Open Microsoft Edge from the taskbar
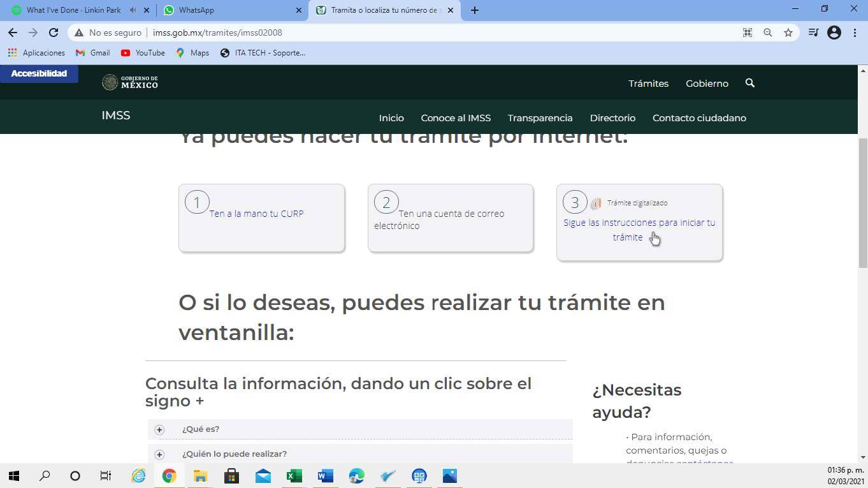Viewport: 868px width, 488px height. point(356,476)
